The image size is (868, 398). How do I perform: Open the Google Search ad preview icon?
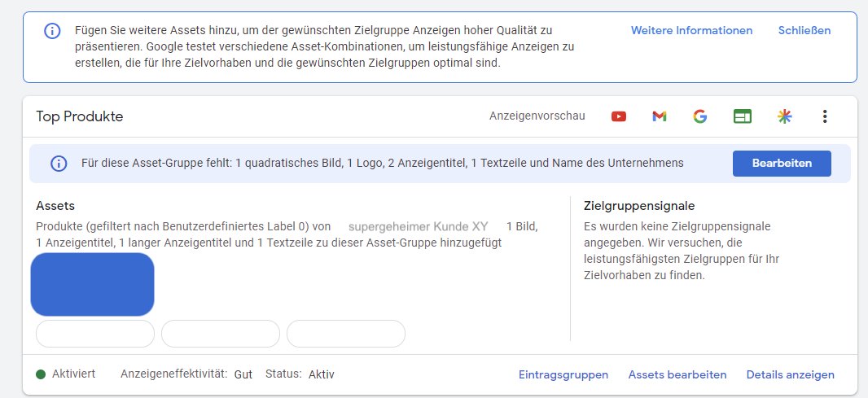click(x=699, y=116)
